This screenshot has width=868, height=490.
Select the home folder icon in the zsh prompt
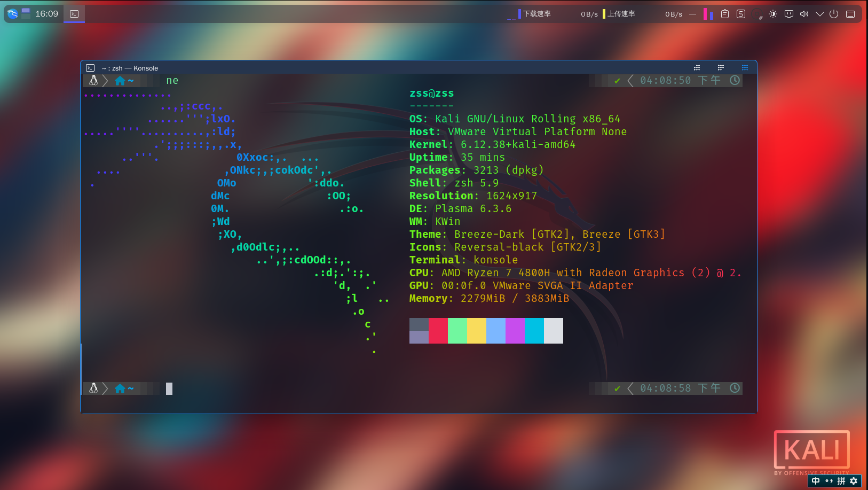[120, 80]
